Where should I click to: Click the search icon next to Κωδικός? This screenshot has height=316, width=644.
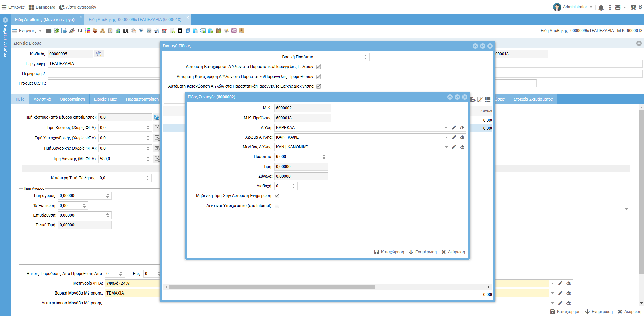99,54
